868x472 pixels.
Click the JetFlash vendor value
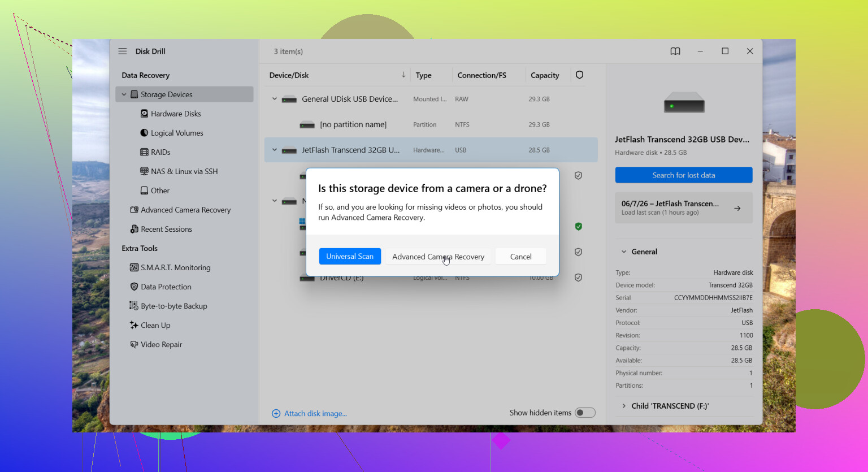click(742, 310)
